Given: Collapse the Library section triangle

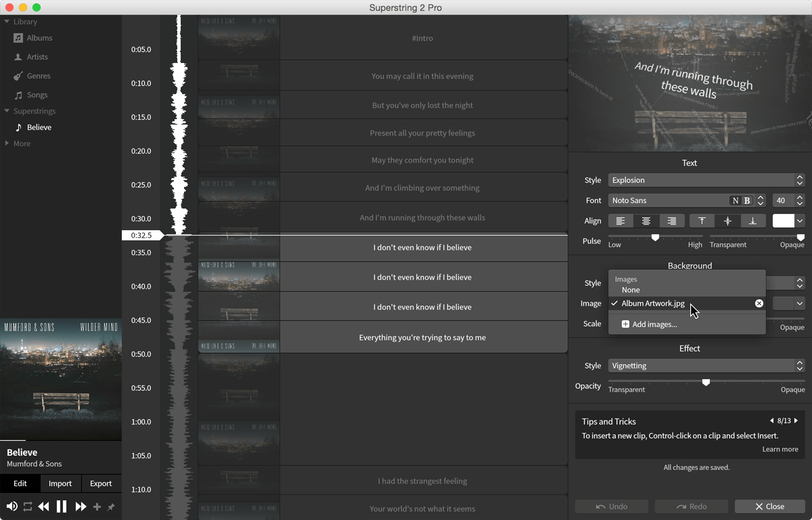Looking at the screenshot, I should pyautogui.click(x=7, y=22).
